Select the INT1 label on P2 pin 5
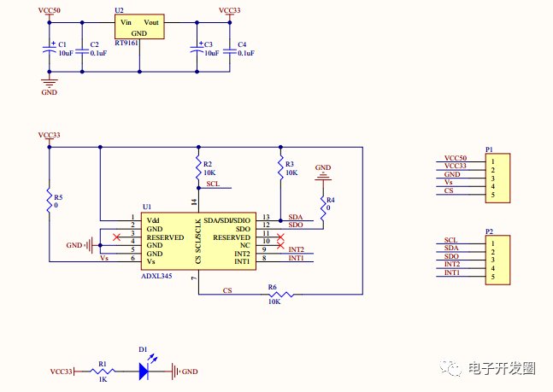Screen dimensions: 553x392 (x=452, y=272)
